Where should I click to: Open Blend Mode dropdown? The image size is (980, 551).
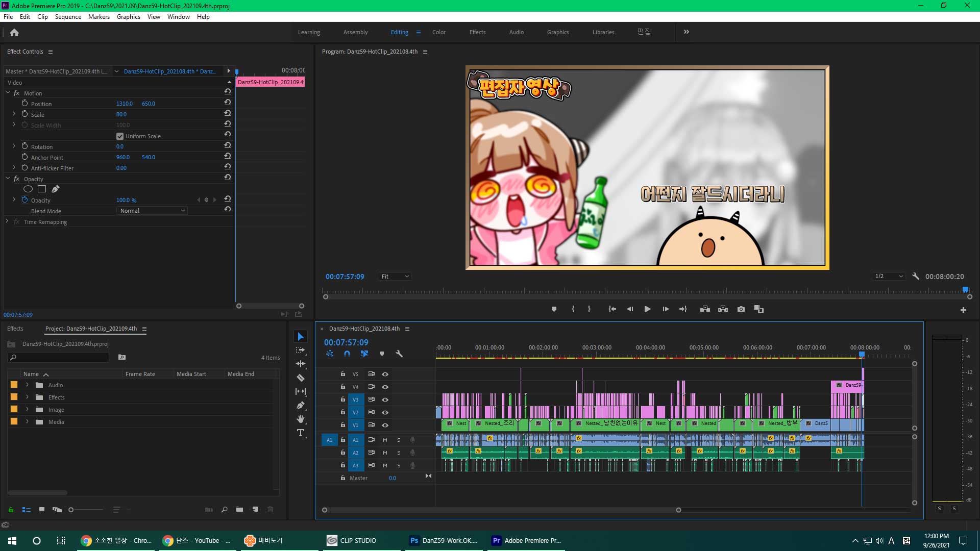(152, 211)
